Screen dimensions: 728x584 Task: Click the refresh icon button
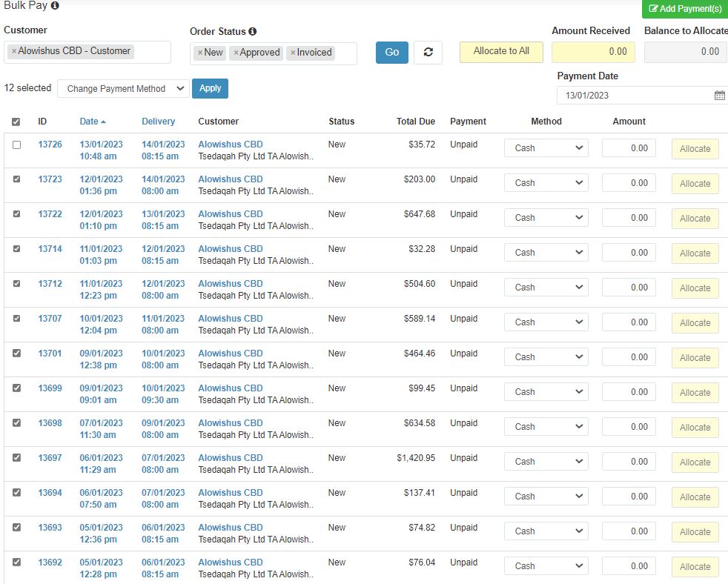click(428, 52)
